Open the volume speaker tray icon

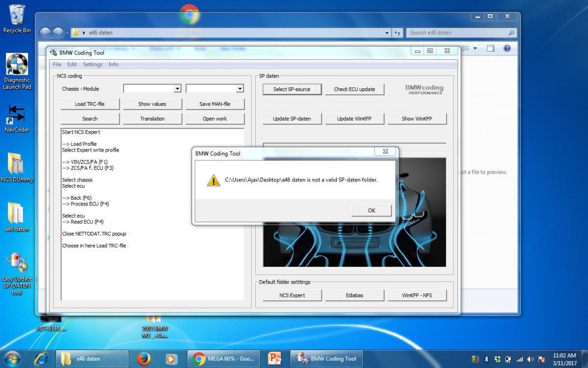(531, 359)
